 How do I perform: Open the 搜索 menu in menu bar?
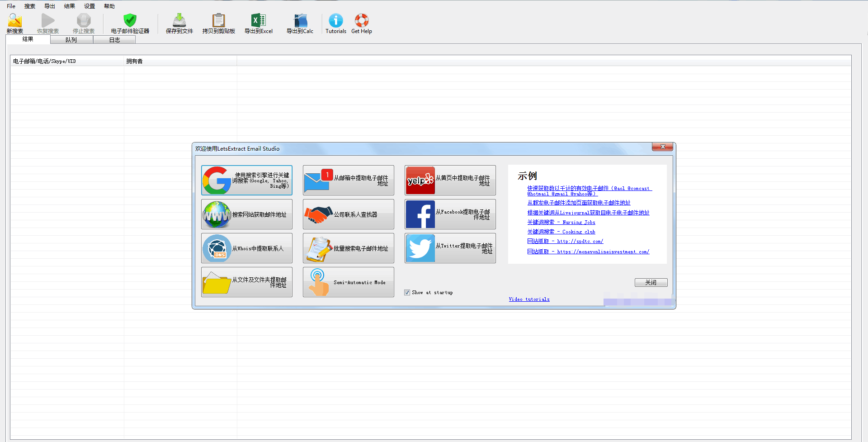click(x=30, y=6)
